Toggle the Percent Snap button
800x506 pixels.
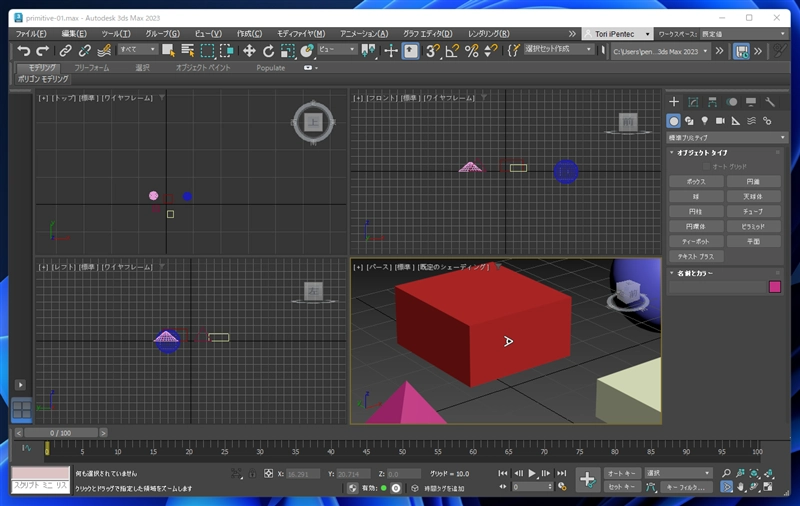coord(471,50)
